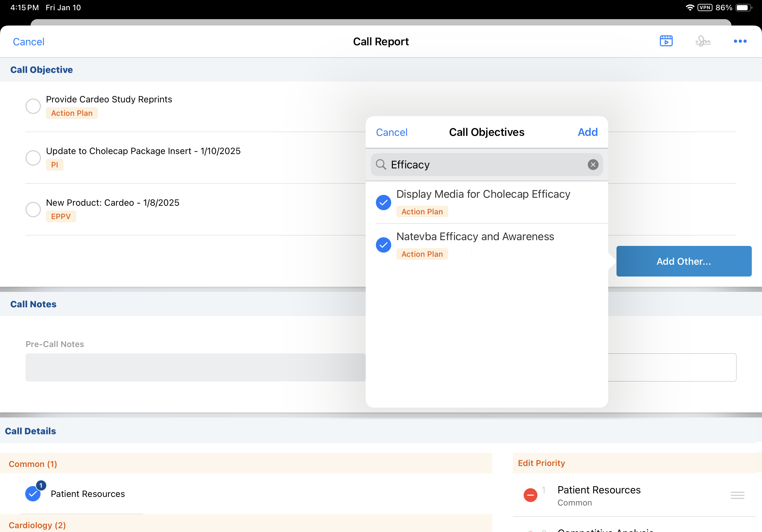Tap the Wi-Fi status icon
This screenshot has height=532, width=762.
[690, 8]
